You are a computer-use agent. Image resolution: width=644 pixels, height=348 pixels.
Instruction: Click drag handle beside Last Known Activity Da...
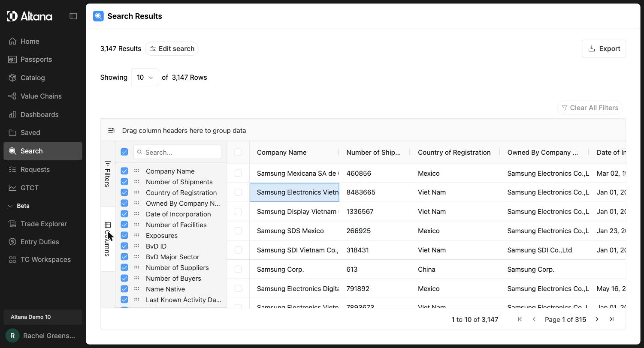click(x=136, y=300)
